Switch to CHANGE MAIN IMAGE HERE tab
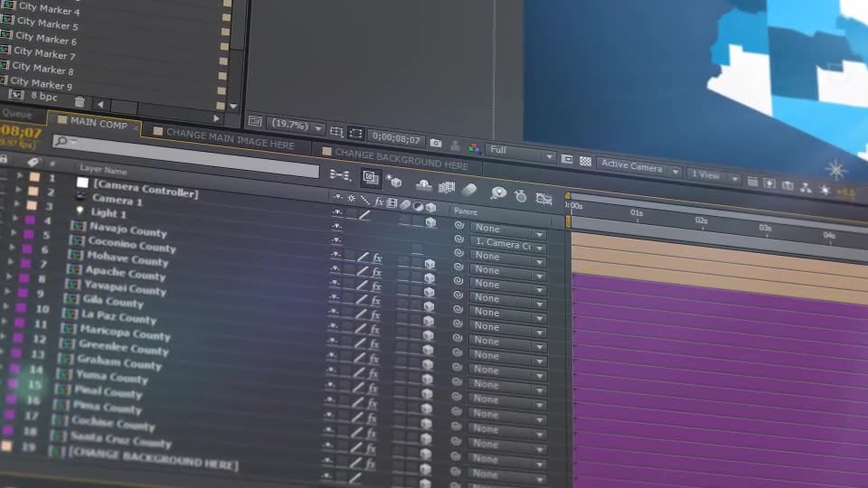The image size is (868, 488). pos(231,139)
